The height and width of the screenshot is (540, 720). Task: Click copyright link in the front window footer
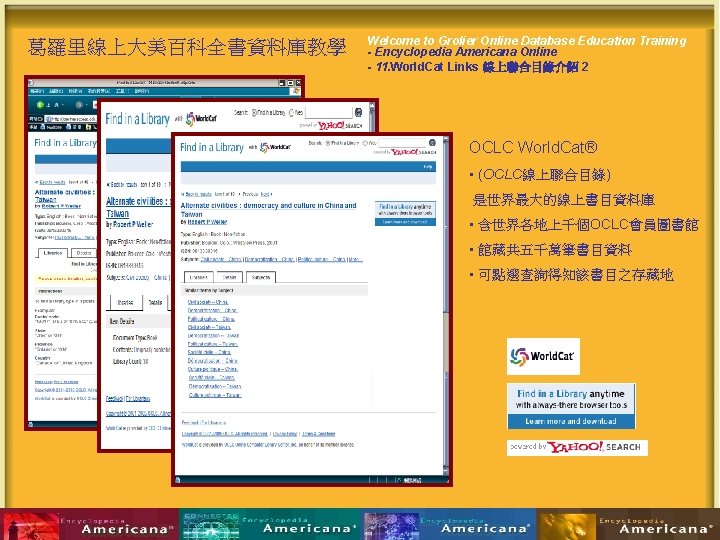[x=225, y=434]
